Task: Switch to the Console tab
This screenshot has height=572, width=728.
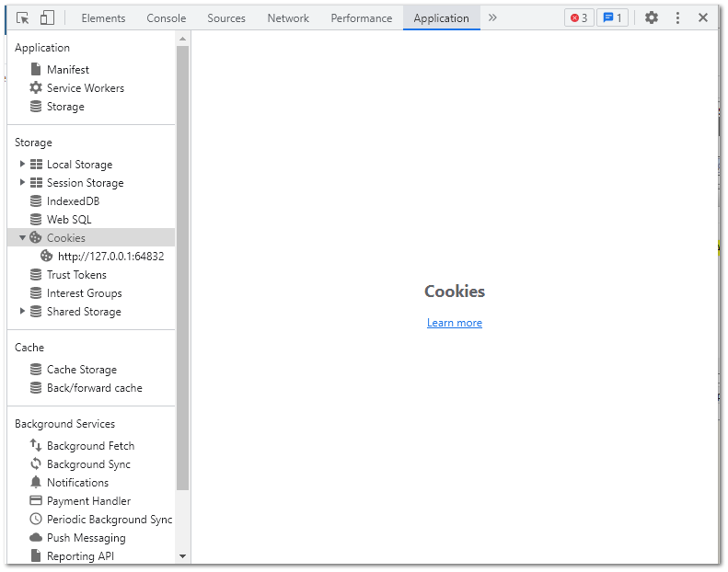Action: pos(167,18)
